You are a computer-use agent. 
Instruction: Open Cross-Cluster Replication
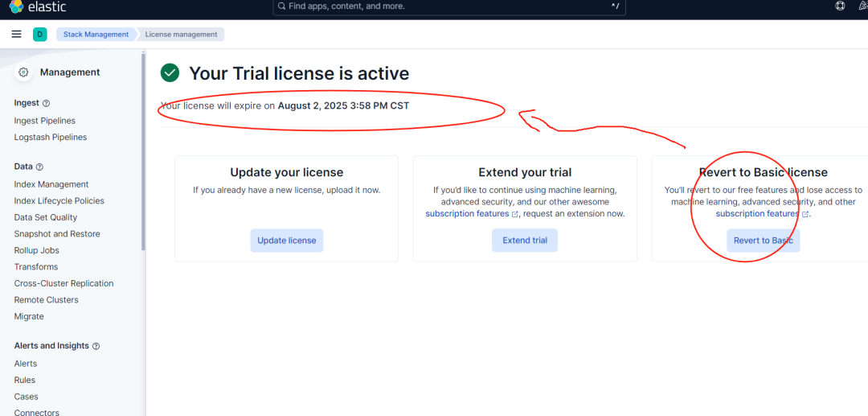point(63,283)
